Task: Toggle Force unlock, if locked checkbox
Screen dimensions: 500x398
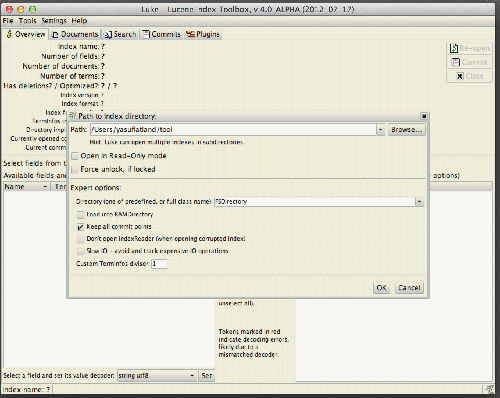Action: [75, 170]
